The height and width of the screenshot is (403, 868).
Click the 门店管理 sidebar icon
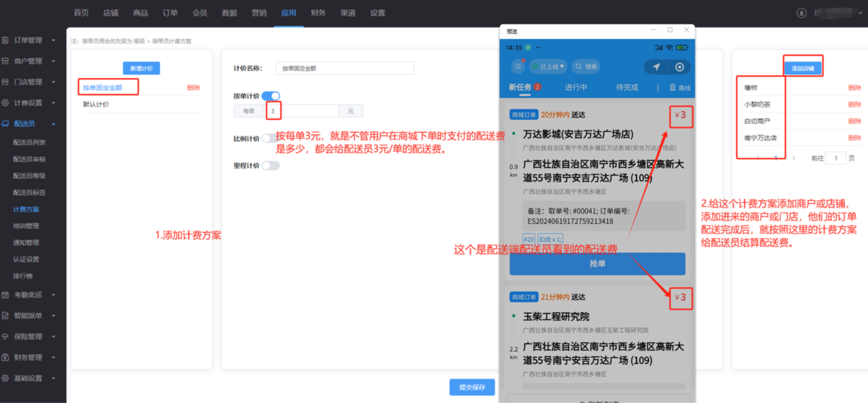(x=5, y=82)
